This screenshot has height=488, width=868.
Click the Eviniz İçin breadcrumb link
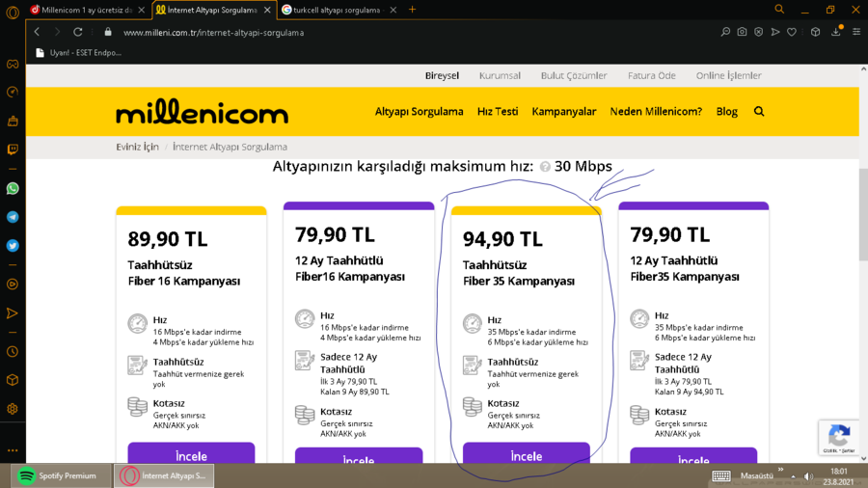[137, 148]
